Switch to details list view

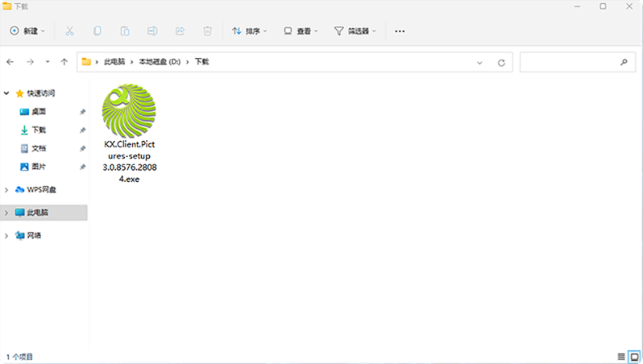621,357
